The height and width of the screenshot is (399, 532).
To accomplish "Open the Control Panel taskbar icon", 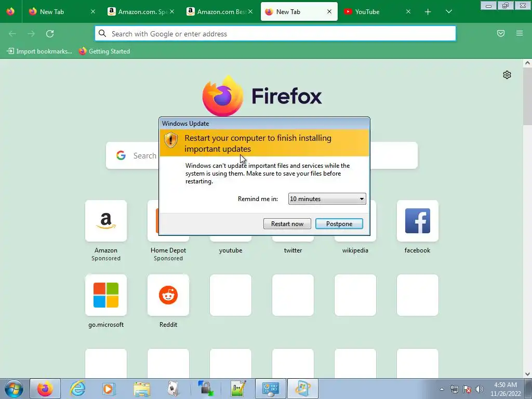I will coord(270,389).
